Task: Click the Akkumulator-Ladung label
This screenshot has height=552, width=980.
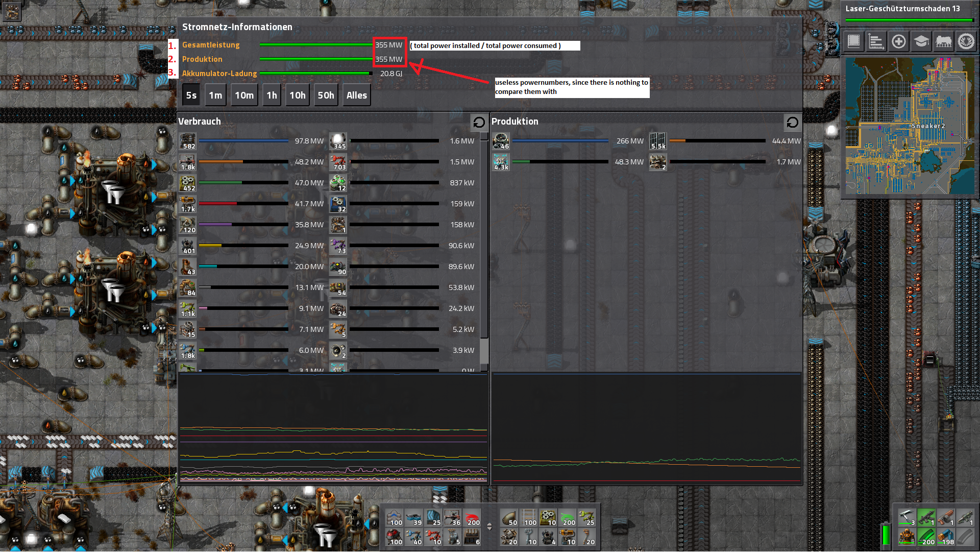Action: [219, 74]
